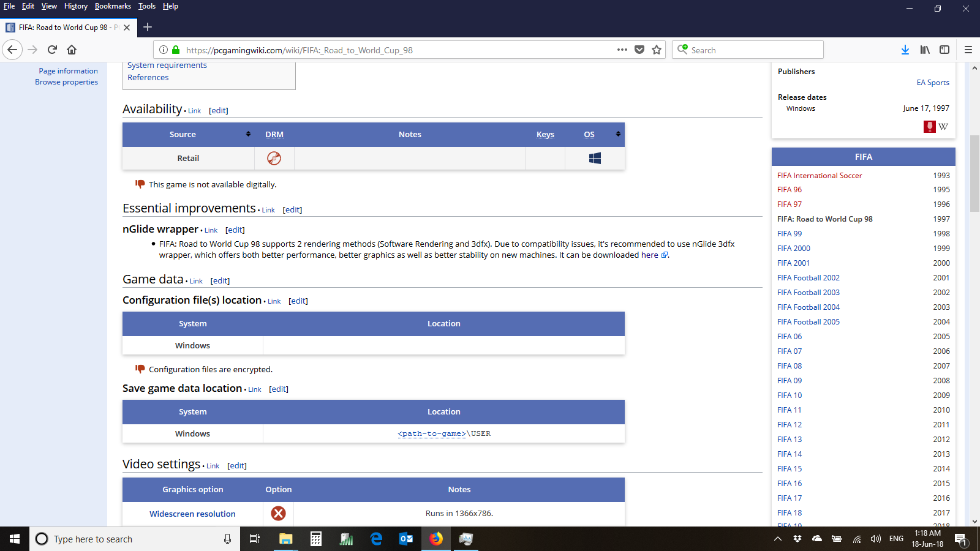The width and height of the screenshot is (980, 551).
Task: Open the History menu
Action: point(76,6)
